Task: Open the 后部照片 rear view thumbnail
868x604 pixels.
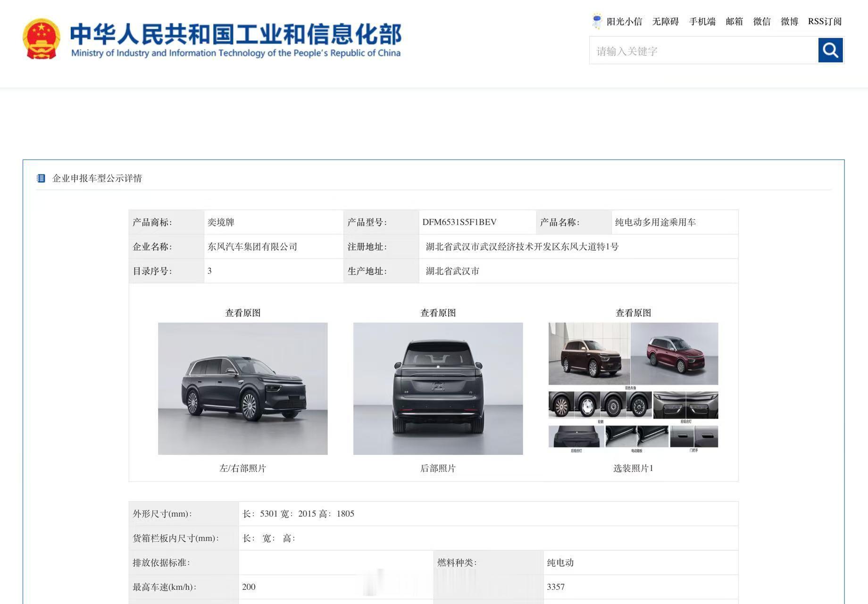Action: 438,388
